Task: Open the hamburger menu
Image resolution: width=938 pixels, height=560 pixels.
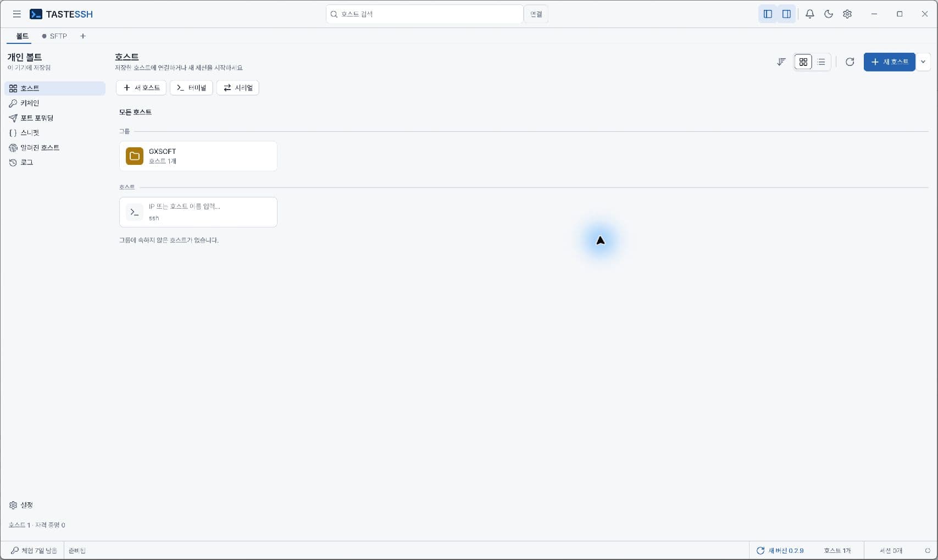Action: pyautogui.click(x=17, y=14)
